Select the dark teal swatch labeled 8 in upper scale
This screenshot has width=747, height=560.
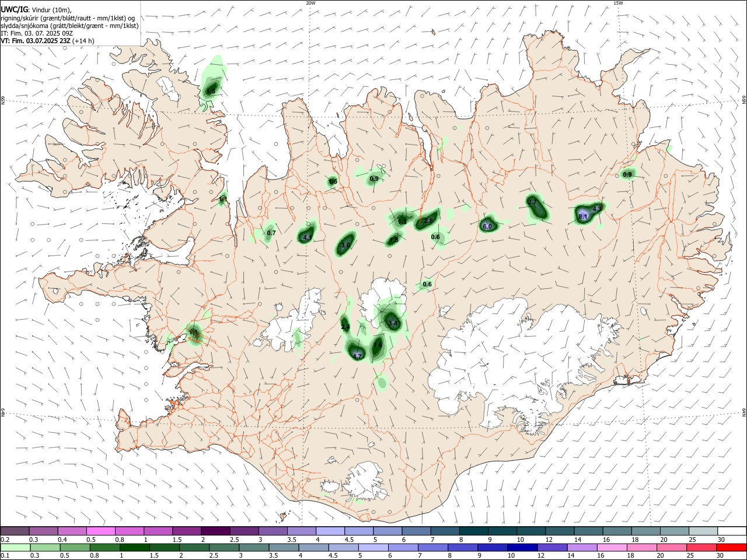[x=473, y=531]
